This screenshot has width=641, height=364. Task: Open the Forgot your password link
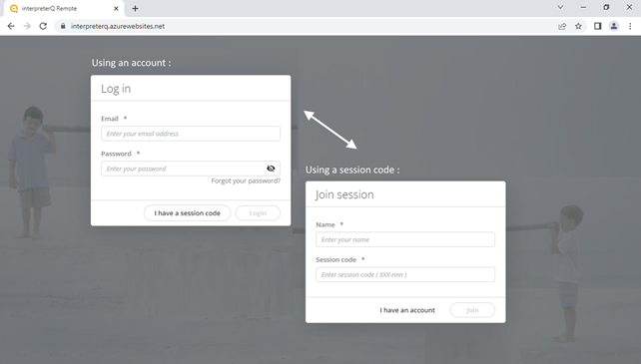coord(246,181)
